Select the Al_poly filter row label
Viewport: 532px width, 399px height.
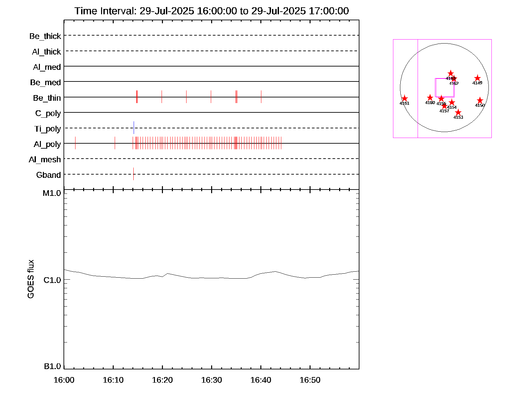[47, 144]
